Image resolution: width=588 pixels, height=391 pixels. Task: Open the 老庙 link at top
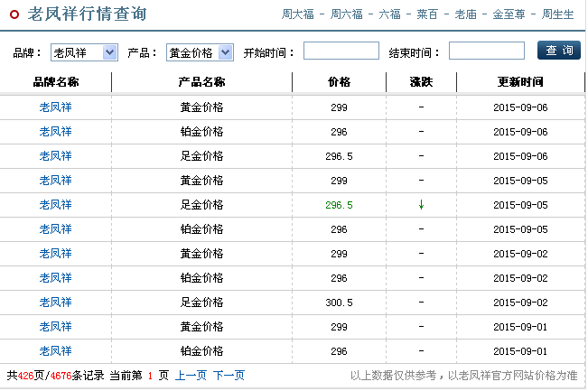(x=465, y=14)
